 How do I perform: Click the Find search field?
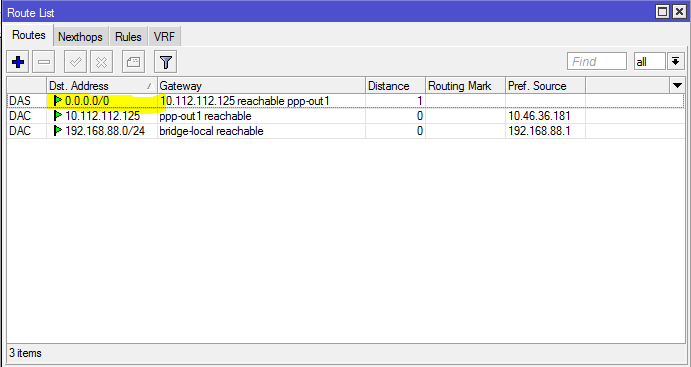597,62
